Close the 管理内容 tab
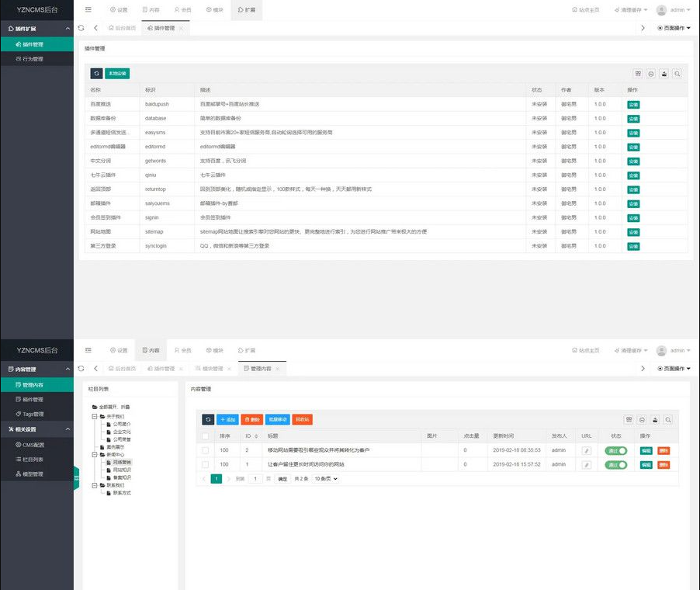Screen dimensions: 700x590 [x=277, y=369]
